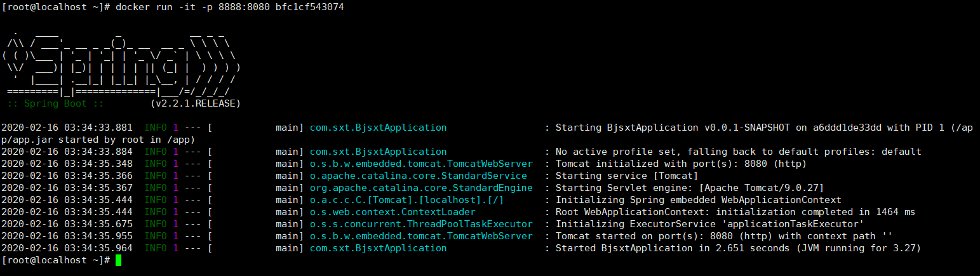Click the green terminal cursor block
This screenshot has height=276, width=980.
(118, 260)
